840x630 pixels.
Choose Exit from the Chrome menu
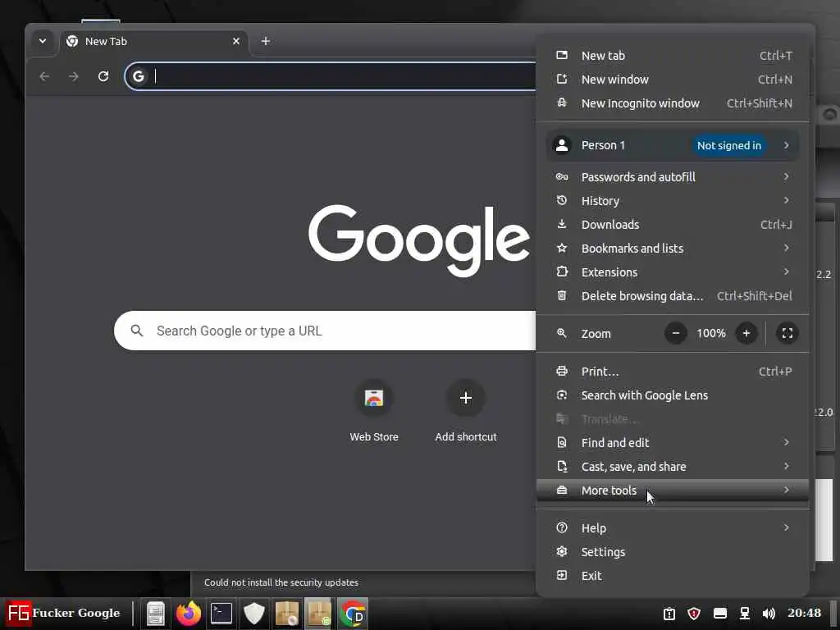[x=673, y=575]
